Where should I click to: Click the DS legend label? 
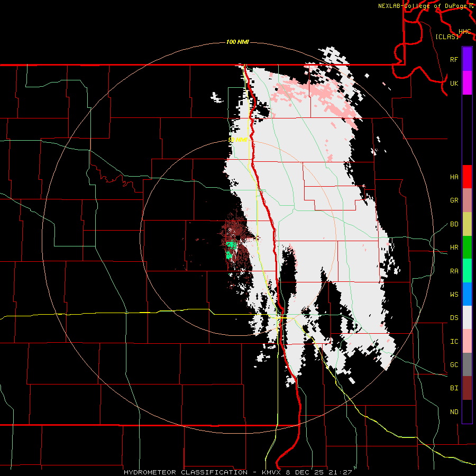coord(454,318)
